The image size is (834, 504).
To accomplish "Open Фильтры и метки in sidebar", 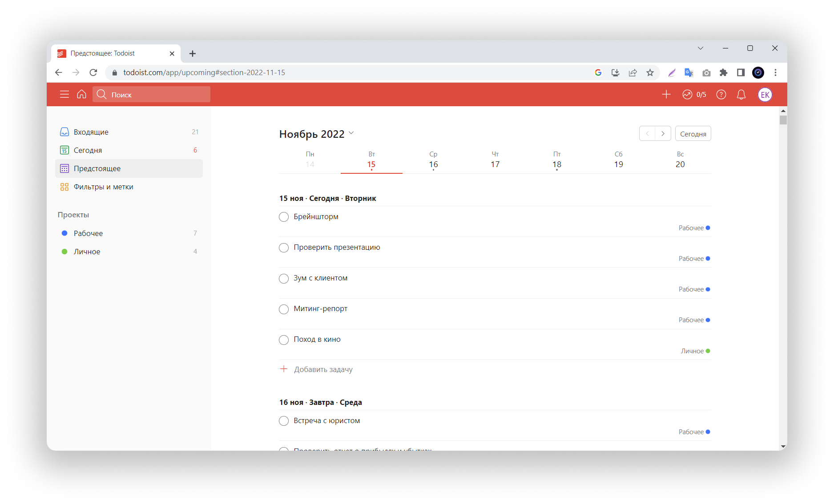I will coord(129,187).
